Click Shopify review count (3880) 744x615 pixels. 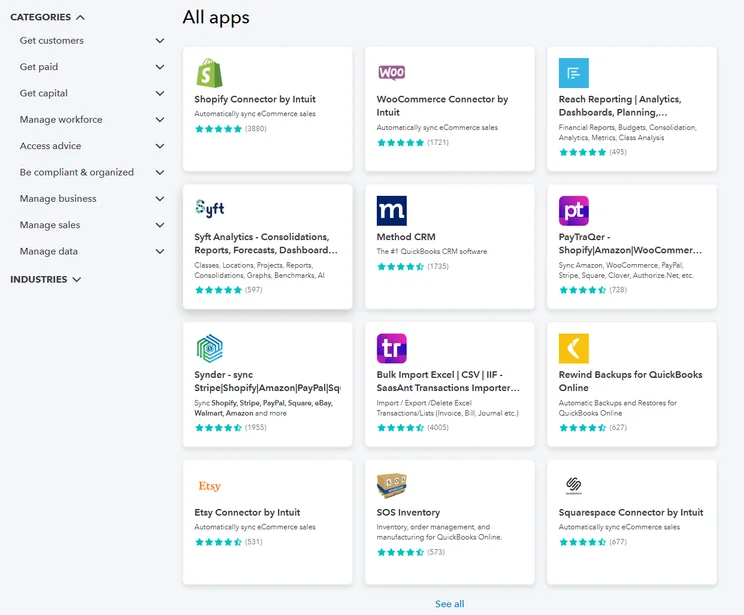(x=256, y=129)
